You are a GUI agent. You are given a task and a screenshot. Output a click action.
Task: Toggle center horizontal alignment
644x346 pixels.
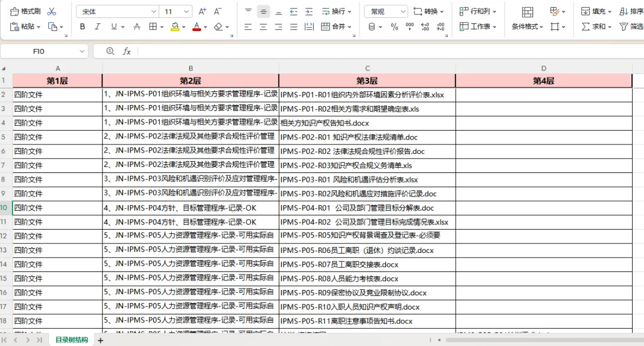pyautogui.click(x=264, y=27)
